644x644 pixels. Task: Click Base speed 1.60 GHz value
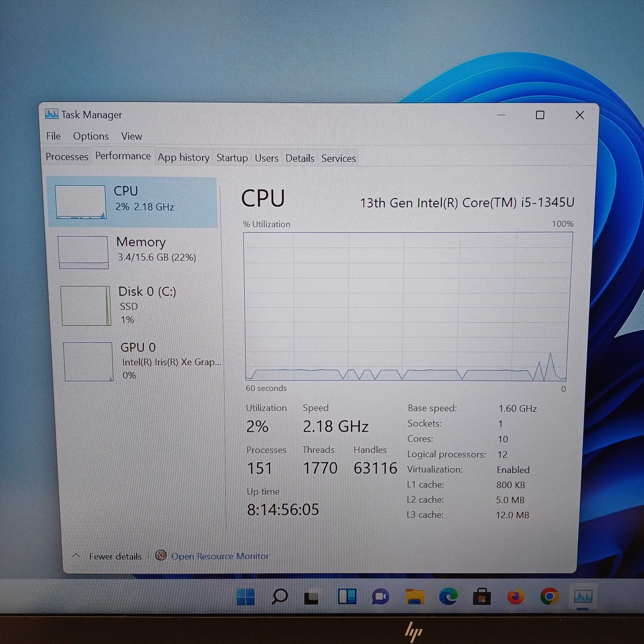[x=517, y=408]
